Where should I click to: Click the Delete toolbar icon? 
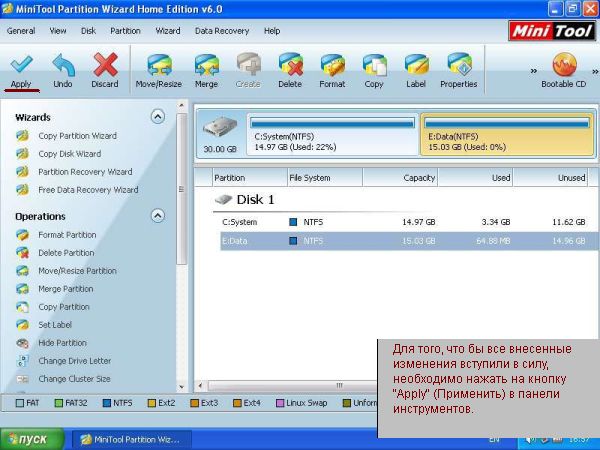(x=290, y=65)
